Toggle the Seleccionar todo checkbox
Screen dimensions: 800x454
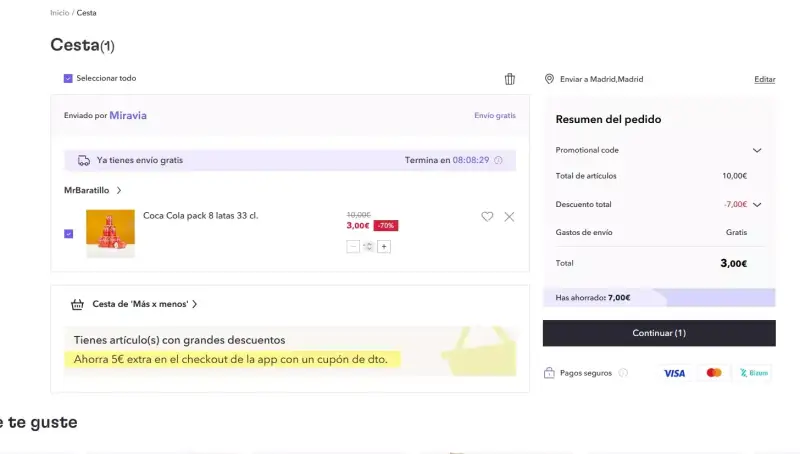pos(68,79)
